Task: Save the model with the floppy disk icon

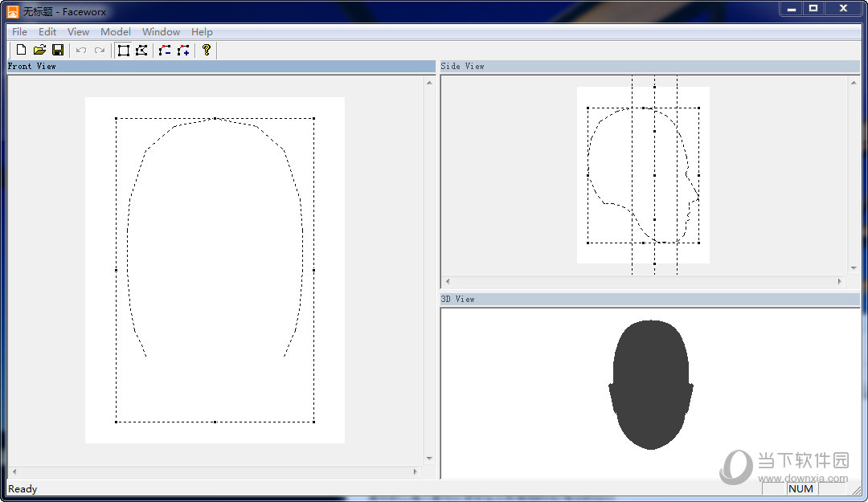Action: click(x=58, y=51)
